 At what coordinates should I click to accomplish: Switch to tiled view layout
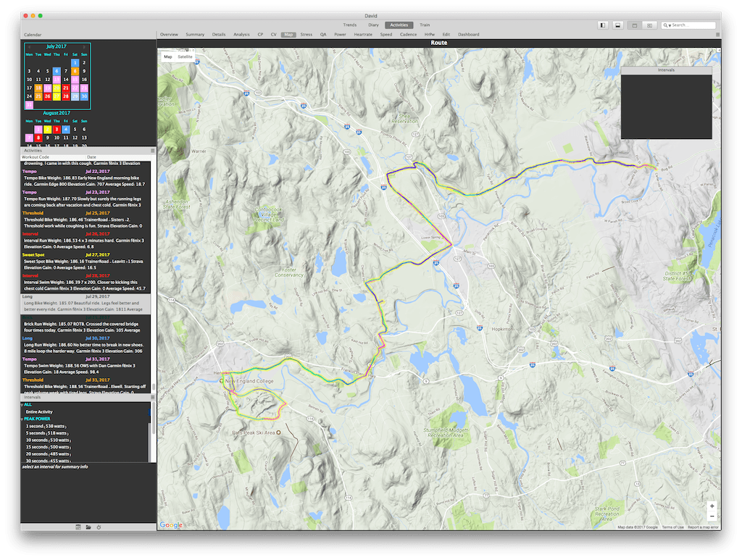tap(650, 25)
